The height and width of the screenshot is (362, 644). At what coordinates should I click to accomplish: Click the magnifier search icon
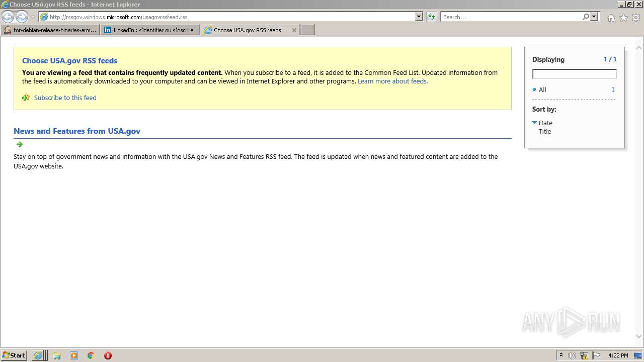point(586,17)
